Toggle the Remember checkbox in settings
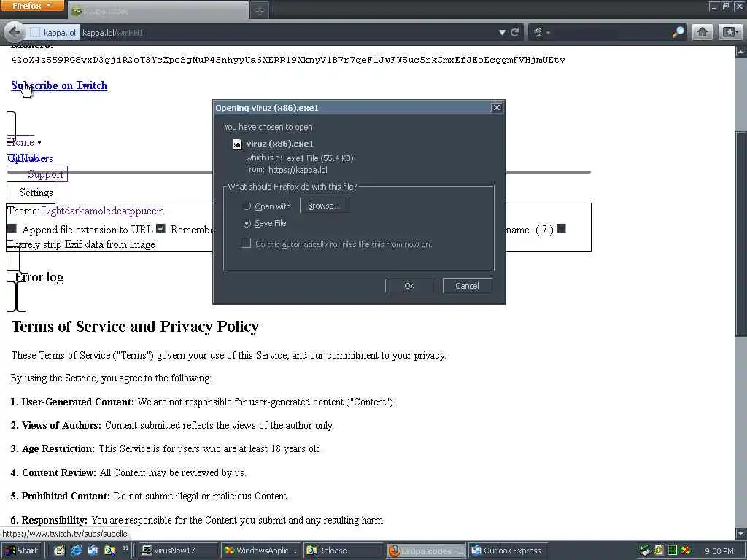The height and width of the screenshot is (560, 747). (161, 228)
